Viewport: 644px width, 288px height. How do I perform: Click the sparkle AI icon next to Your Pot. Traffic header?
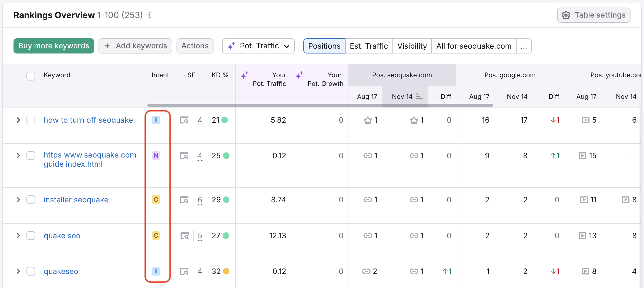245,76
